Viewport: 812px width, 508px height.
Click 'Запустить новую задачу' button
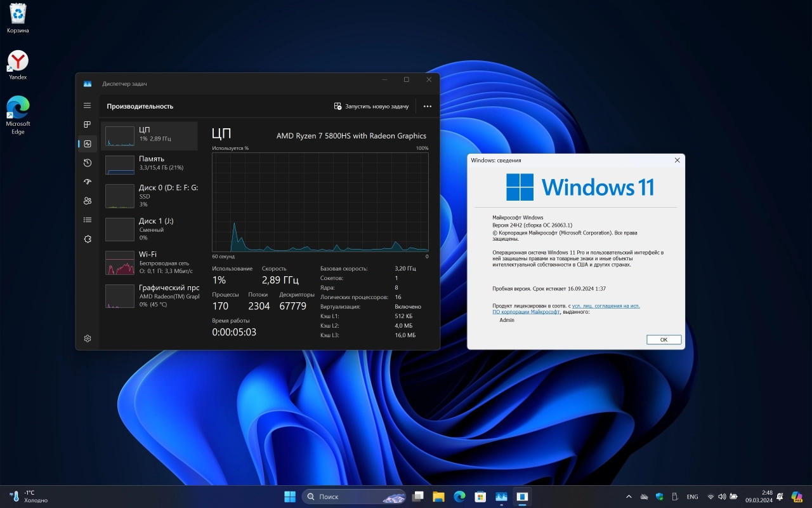tap(372, 106)
